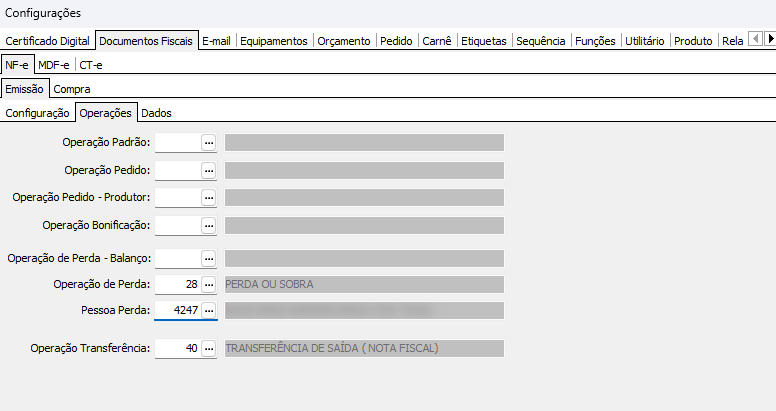This screenshot has height=411, width=776.
Task: Open lookup for Operação Padrão
Action: (209, 143)
